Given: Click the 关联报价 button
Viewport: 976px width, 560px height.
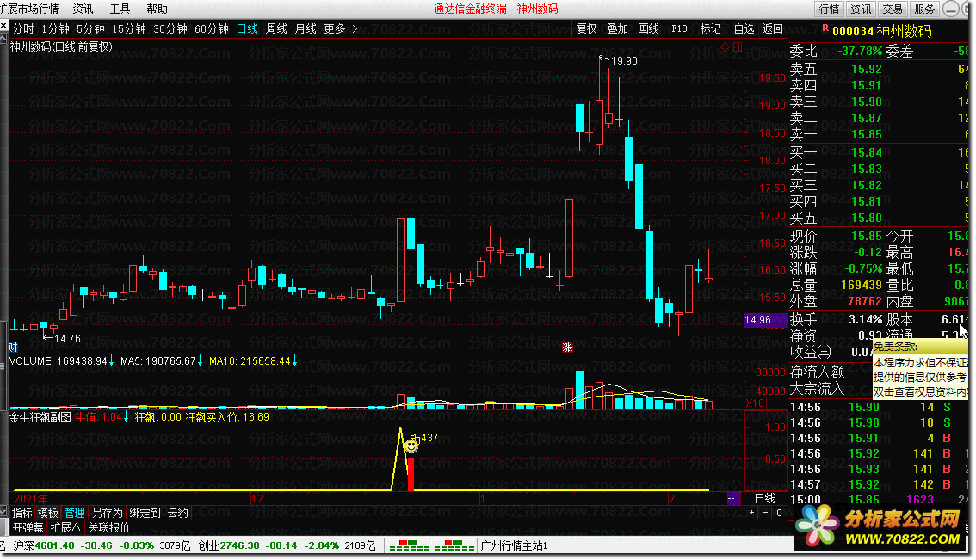Looking at the screenshot, I should click(x=109, y=527).
